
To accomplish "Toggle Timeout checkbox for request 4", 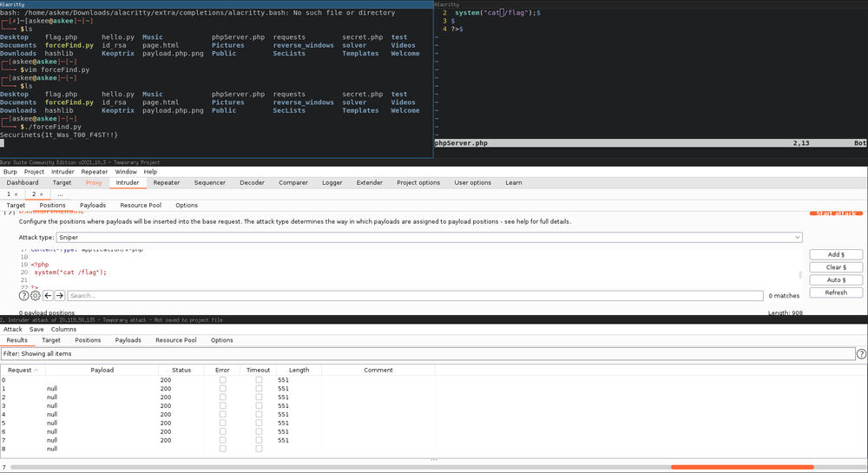I will coord(259,414).
